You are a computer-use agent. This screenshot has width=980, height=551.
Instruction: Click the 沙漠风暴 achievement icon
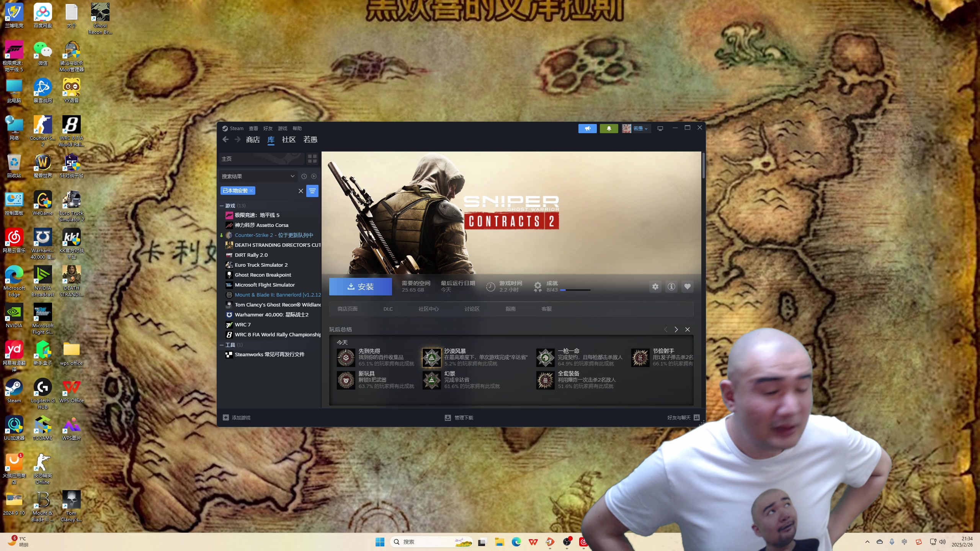click(x=431, y=358)
